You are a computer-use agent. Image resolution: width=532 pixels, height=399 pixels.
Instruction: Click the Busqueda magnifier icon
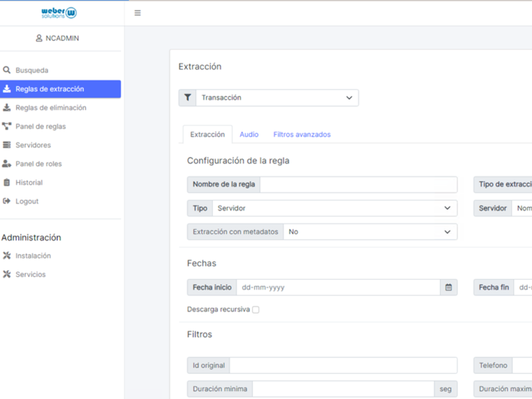[x=6, y=70]
